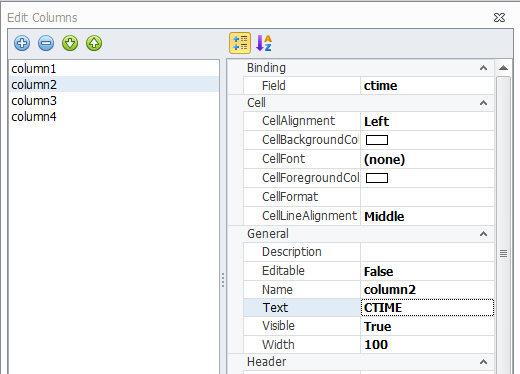The width and height of the screenshot is (520, 374).
Task: Collapse the Header category
Action: [483, 362]
